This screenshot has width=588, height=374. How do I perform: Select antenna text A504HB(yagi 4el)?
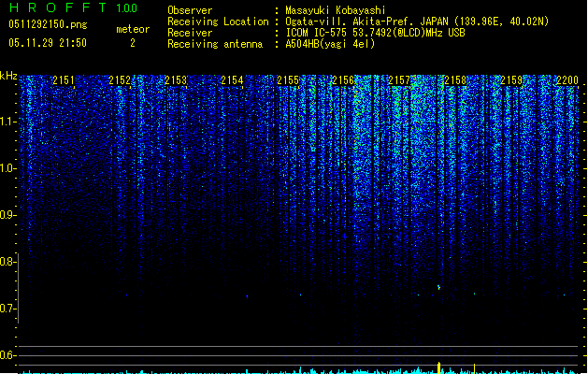[330, 44]
